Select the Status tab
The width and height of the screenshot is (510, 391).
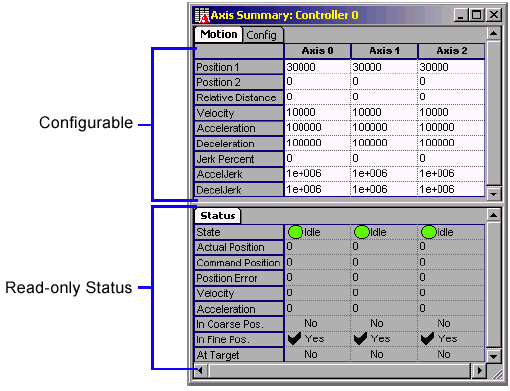pyautogui.click(x=218, y=216)
